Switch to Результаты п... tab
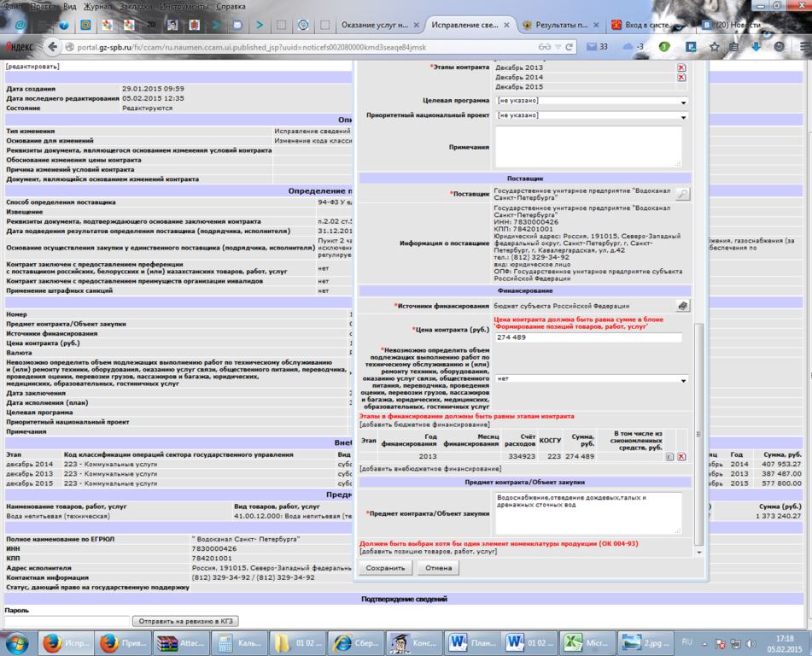The height and width of the screenshot is (656, 812). 561,25
